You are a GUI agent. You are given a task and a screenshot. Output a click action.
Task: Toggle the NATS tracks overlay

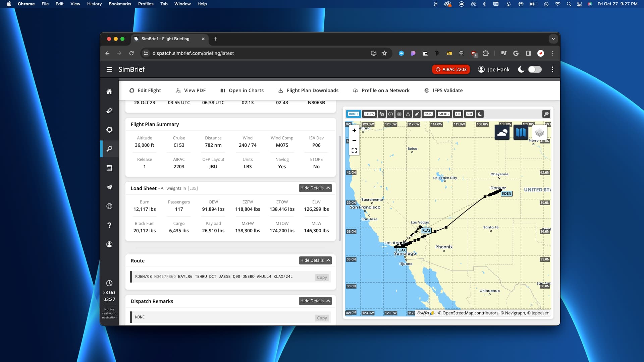point(428,114)
